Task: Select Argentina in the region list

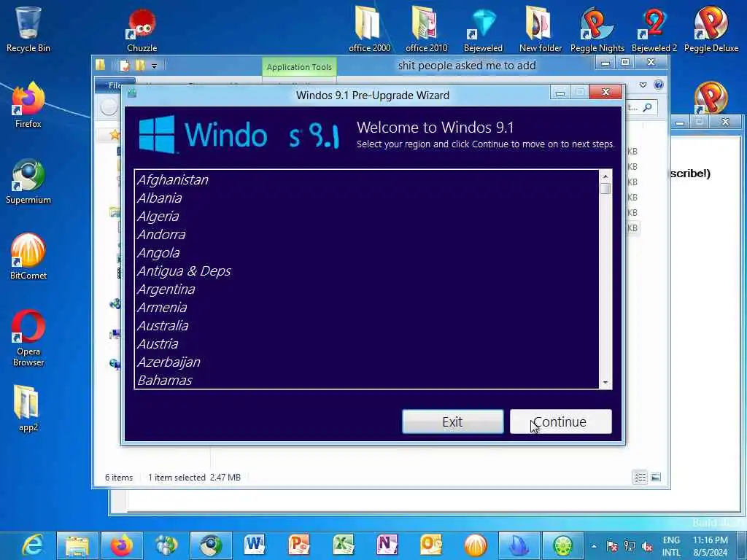Action: tap(366, 289)
